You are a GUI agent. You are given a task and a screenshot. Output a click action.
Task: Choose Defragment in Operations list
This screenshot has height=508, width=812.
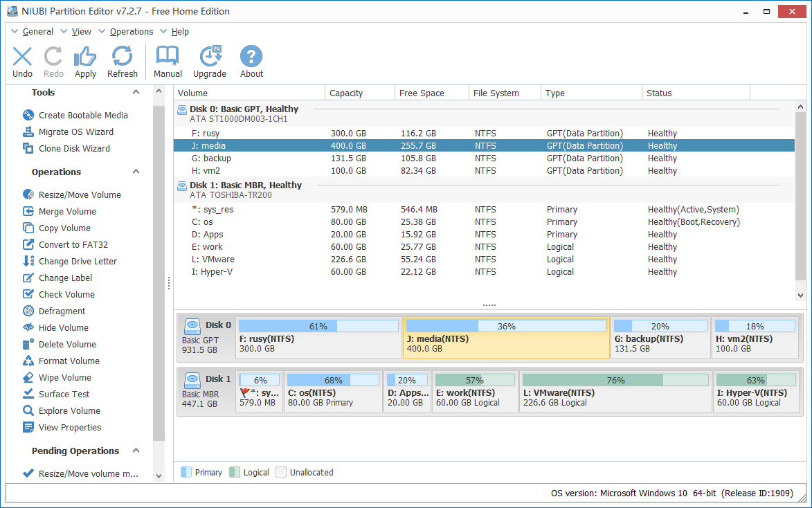(62, 311)
